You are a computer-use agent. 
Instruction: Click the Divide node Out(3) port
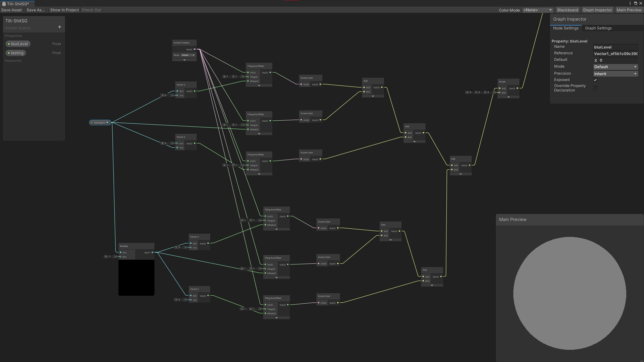(x=517, y=88)
